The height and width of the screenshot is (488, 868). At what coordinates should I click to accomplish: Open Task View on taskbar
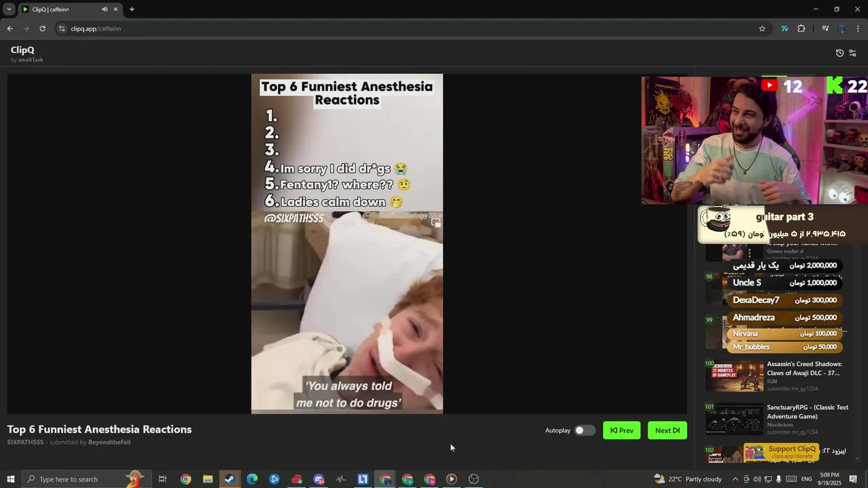(x=163, y=479)
